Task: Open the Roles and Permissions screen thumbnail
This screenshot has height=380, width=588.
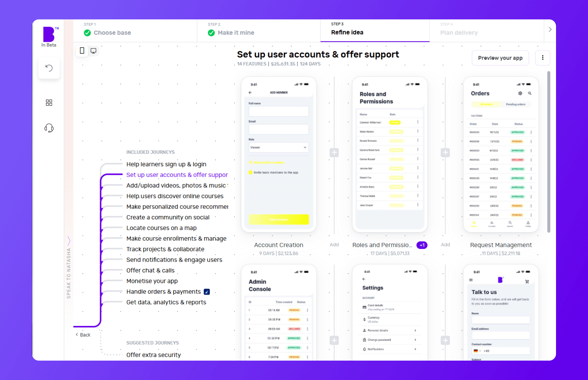Action: tap(390, 155)
